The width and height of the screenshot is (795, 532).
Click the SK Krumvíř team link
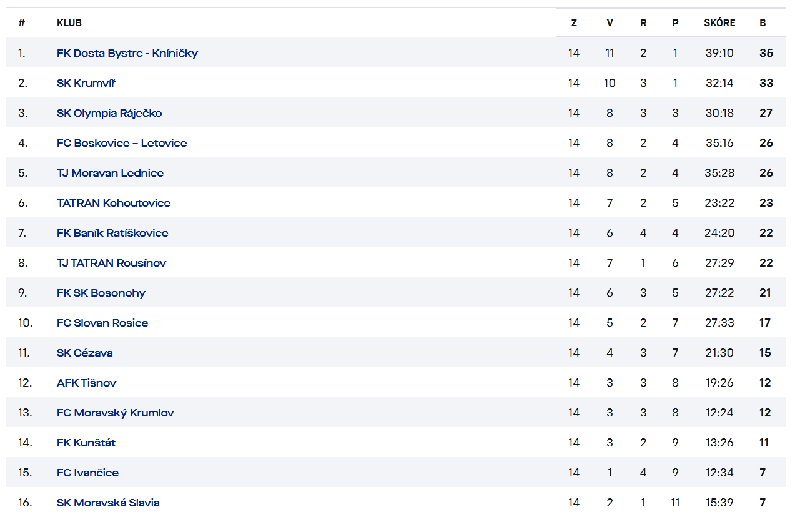pos(86,83)
